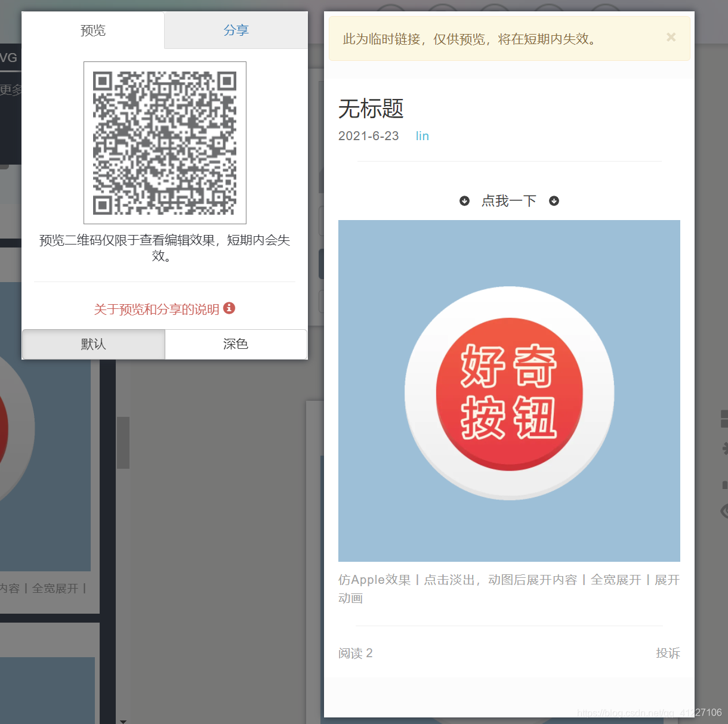Click the 投诉 report link
This screenshot has width=728, height=724.
pos(668,653)
